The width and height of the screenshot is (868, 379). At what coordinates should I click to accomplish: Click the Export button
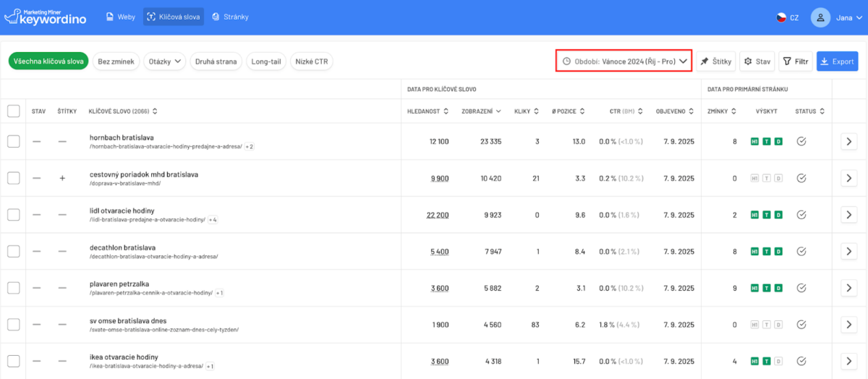(837, 61)
